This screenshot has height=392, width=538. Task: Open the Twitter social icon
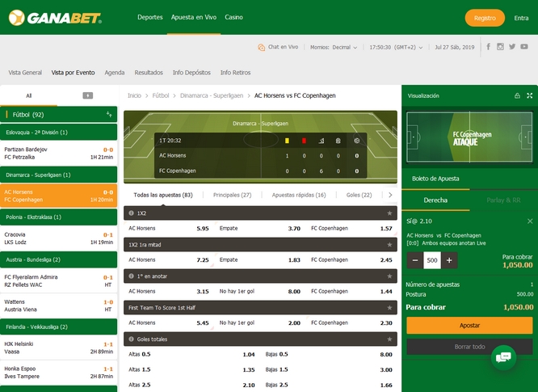point(512,47)
